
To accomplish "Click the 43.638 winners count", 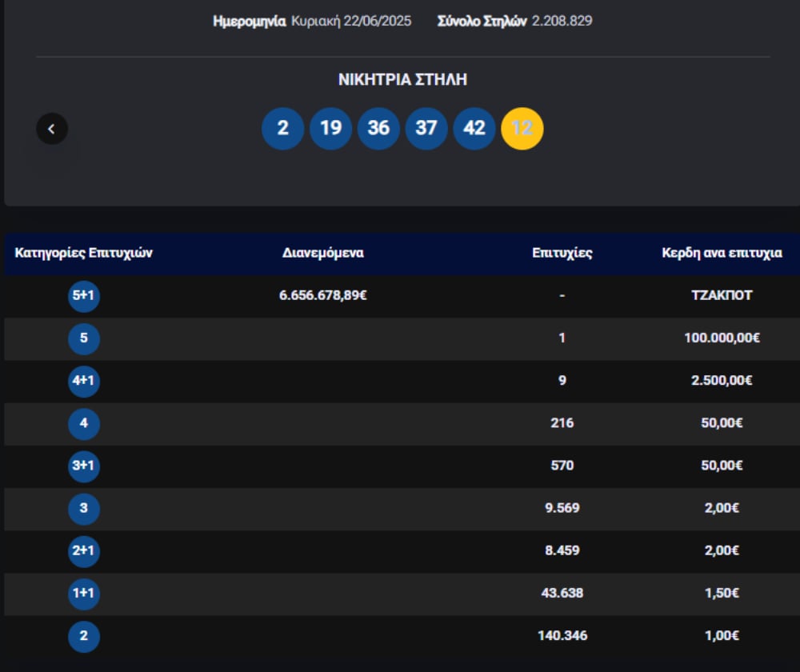I will click(x=562, y=593).
